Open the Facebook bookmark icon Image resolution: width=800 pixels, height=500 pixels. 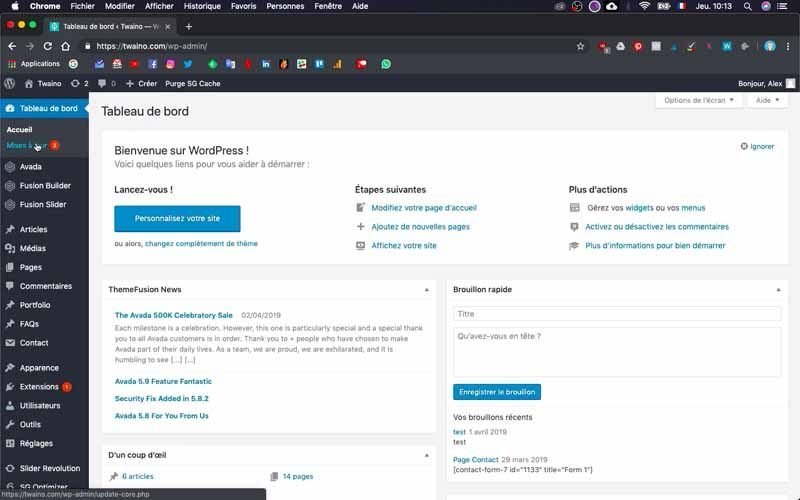153,64
